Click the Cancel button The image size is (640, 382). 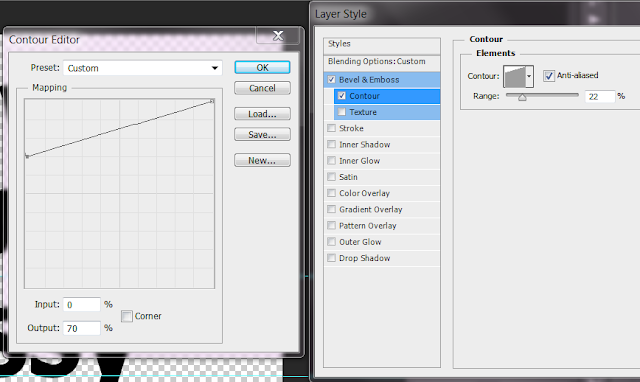tap(262, 88)
